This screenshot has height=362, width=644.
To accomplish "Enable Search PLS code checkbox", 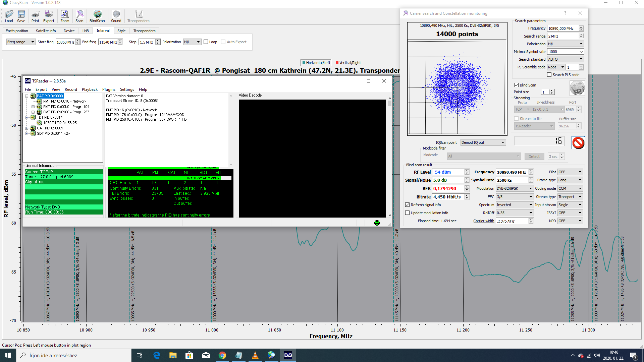I will [549, 75].
